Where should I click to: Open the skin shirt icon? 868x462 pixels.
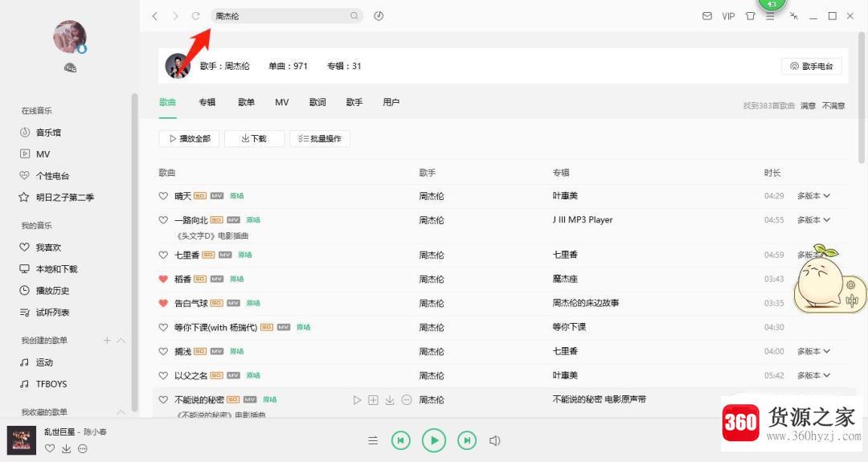(750, 16)
